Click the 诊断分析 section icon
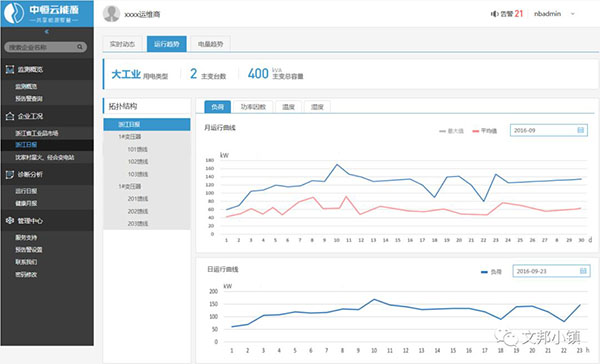The image size is (600, 364). (10, 175)
